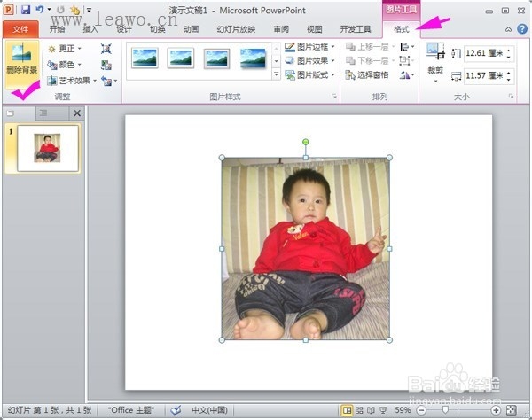Image resolution: width=532 pixels, height=420 pixels.
Task: Open Picture Layout (图片版式) menu
Action: pos(309,75)
